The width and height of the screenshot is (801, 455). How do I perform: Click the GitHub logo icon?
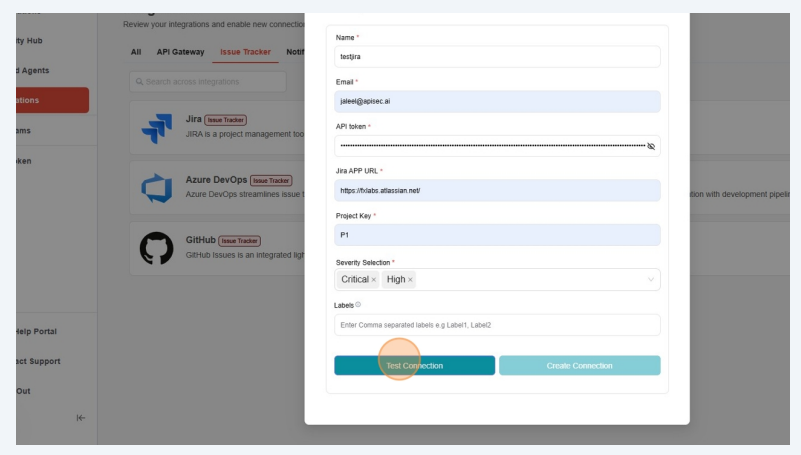(x=156, y=249)
